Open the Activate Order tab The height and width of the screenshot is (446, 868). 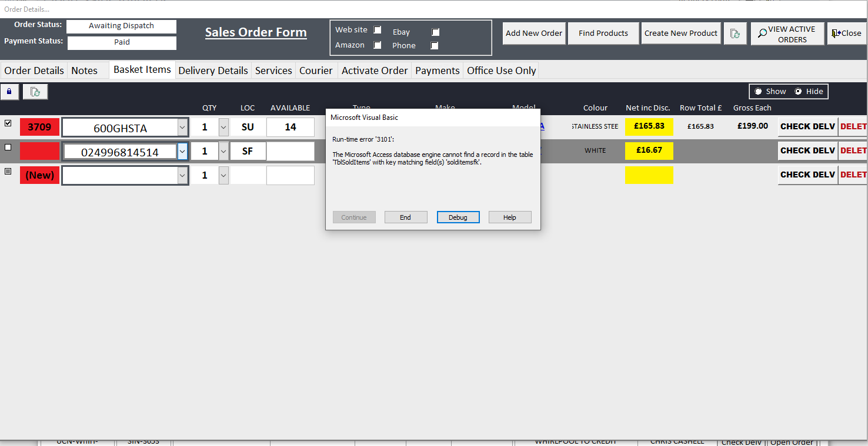coord(375,71)
